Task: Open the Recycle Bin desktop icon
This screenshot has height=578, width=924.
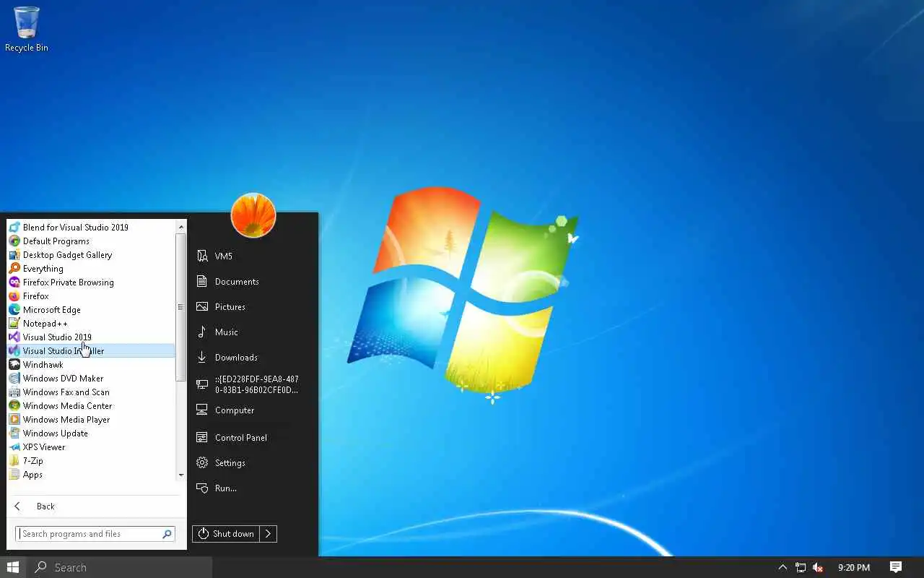Action: [27, 29]
